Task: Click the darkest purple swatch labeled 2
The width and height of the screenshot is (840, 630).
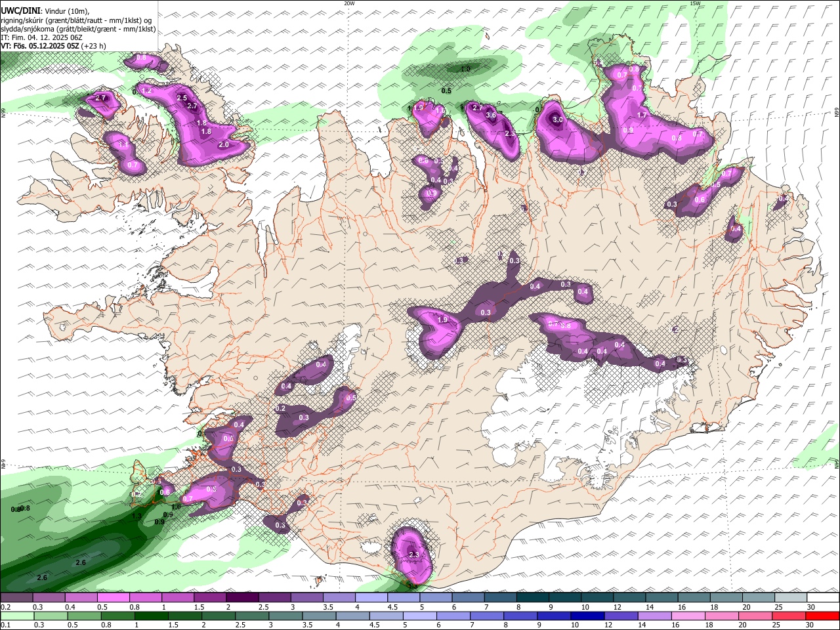Action: tap(241, 598)
